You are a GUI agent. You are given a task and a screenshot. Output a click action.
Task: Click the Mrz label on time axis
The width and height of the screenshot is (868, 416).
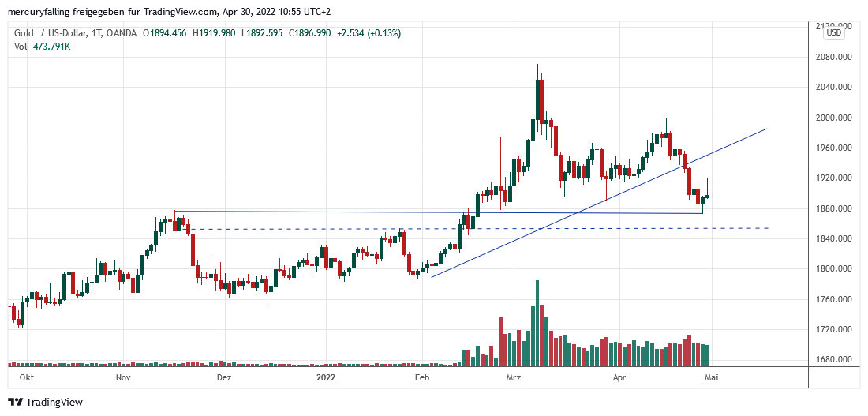(514, 378)
